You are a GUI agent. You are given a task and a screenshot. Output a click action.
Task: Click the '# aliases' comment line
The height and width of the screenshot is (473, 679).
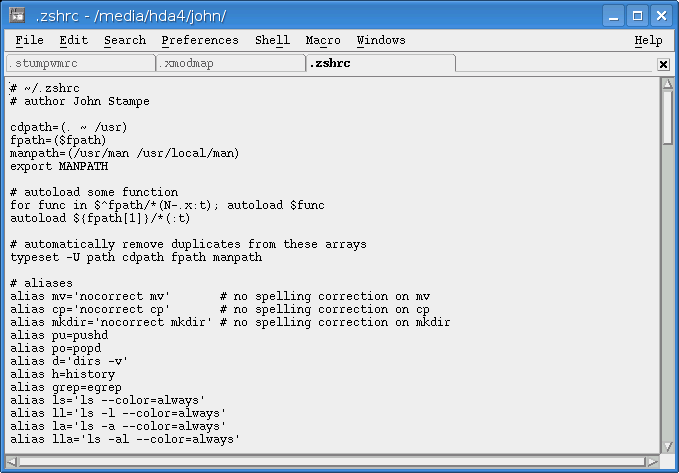[x=42, y=283]
